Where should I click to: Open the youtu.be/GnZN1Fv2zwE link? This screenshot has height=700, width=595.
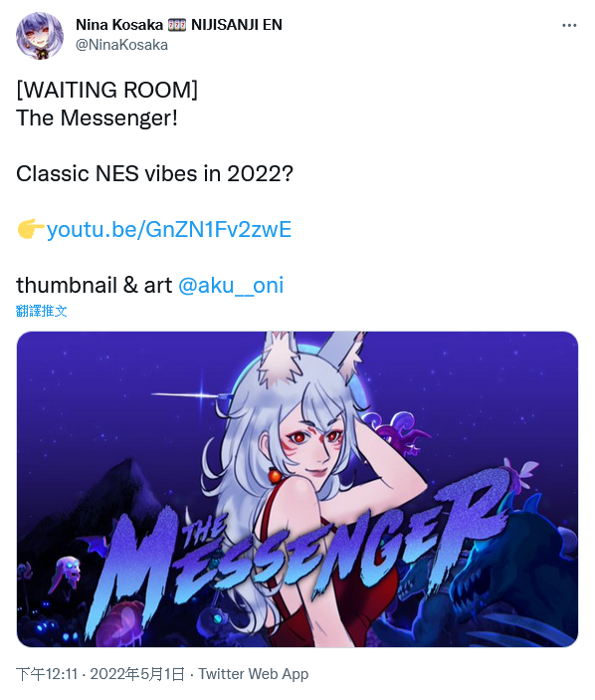click(x=169, y=229)
